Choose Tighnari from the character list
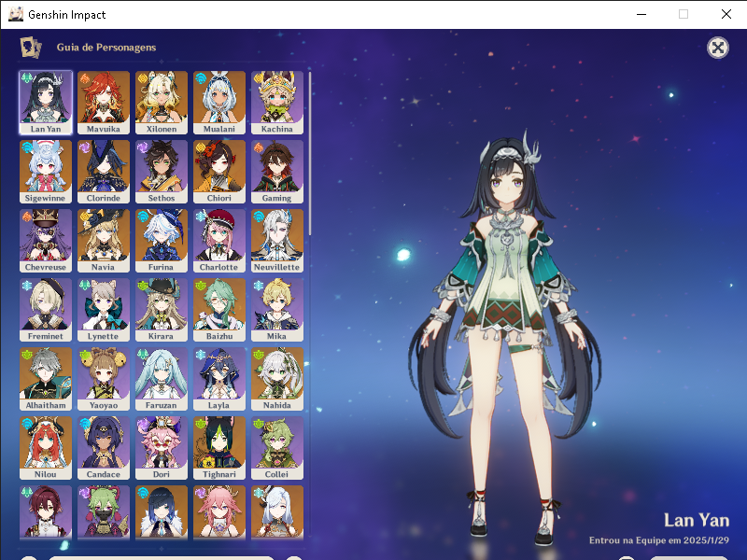The height and width of the screenshot is (560, 747). (219, 447)
